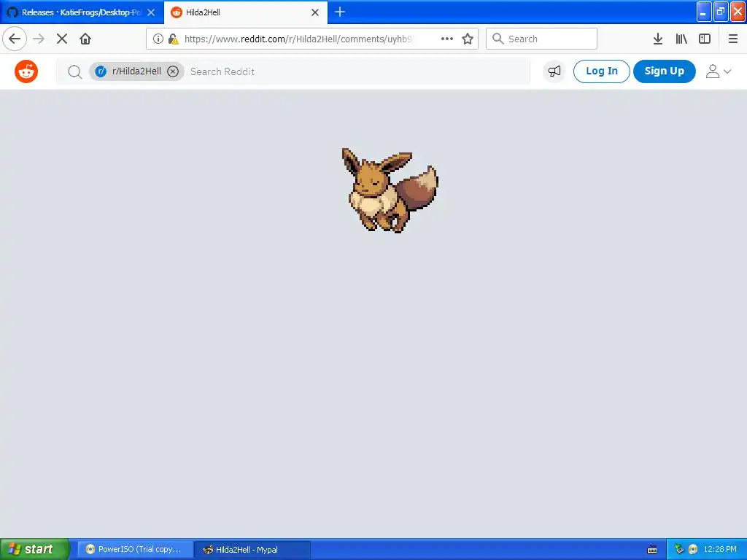Open the Downloads arrow icon

tap(658, 39)
